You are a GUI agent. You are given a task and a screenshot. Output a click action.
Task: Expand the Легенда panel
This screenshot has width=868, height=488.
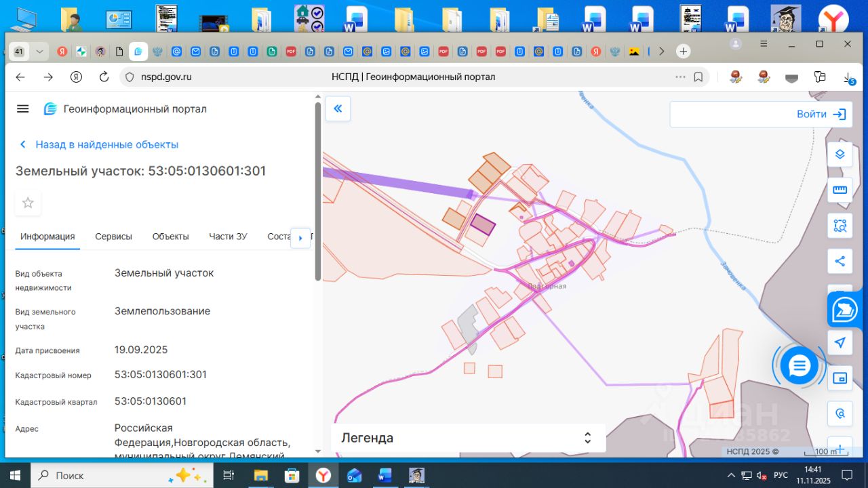(468, 438)
